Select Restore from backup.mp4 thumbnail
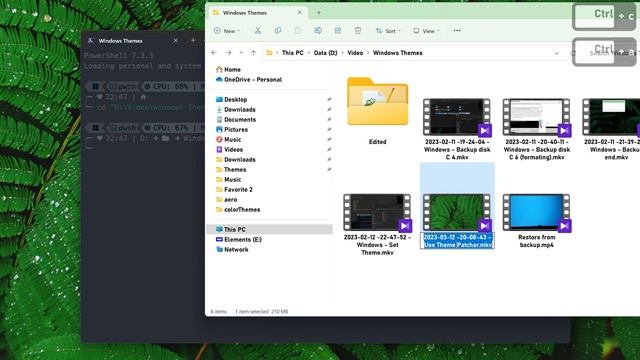 coord(536,213)
